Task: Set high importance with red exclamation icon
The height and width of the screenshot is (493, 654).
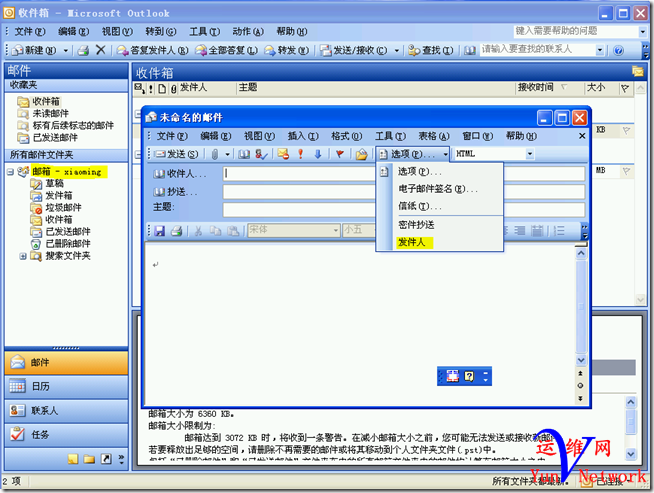Action: coord(300,154)
